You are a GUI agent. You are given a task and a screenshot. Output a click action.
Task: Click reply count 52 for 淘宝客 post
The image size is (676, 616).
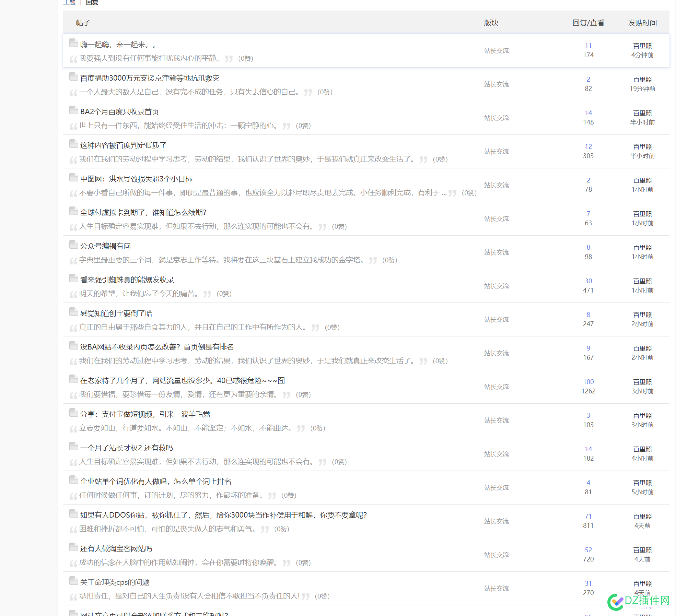(x=588, y=550)
